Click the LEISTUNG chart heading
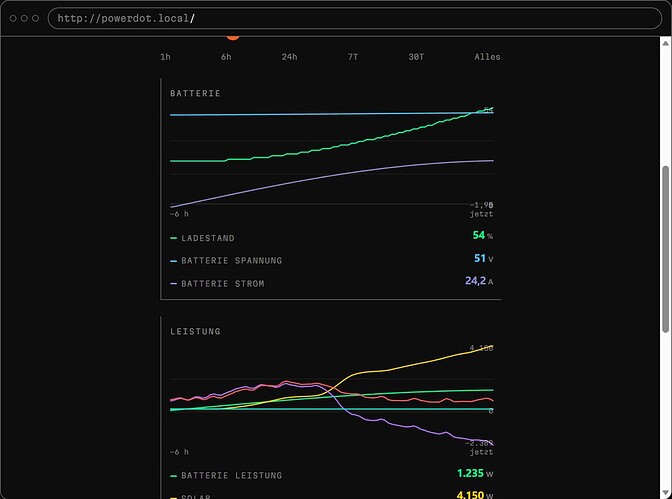Screen dimensions: 672x499 195,331
